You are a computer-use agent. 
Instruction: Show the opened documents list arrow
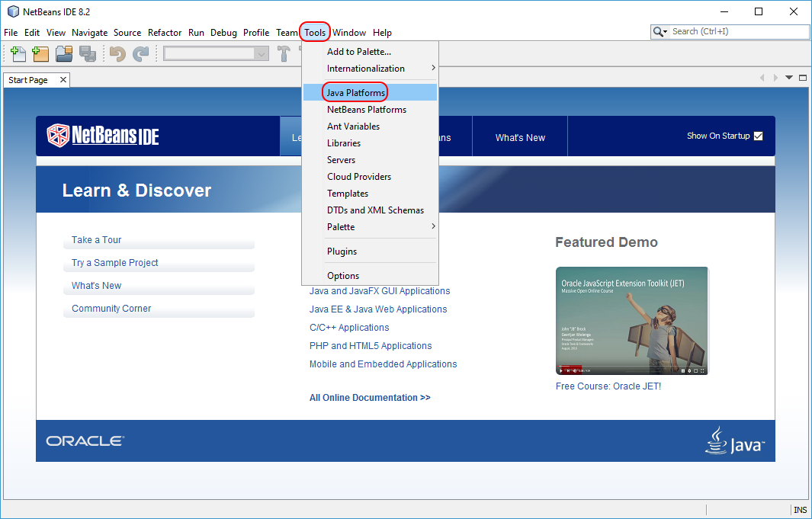790,78
